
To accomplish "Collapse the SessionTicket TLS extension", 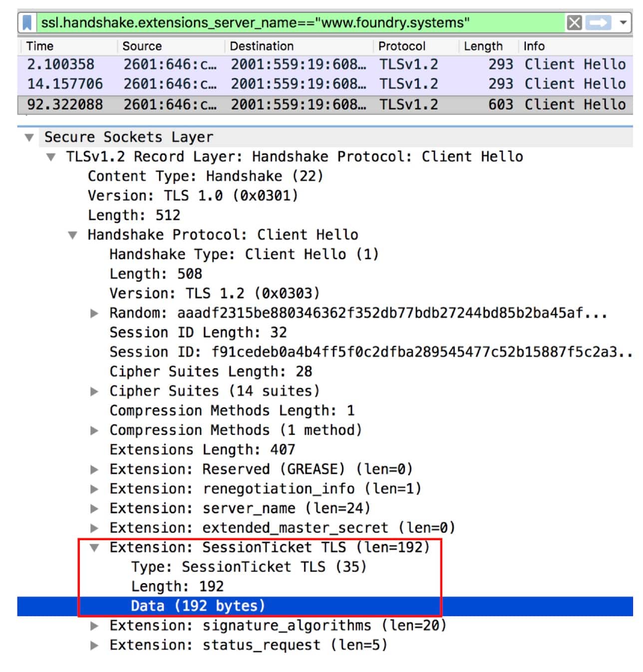I will point(94,548).
